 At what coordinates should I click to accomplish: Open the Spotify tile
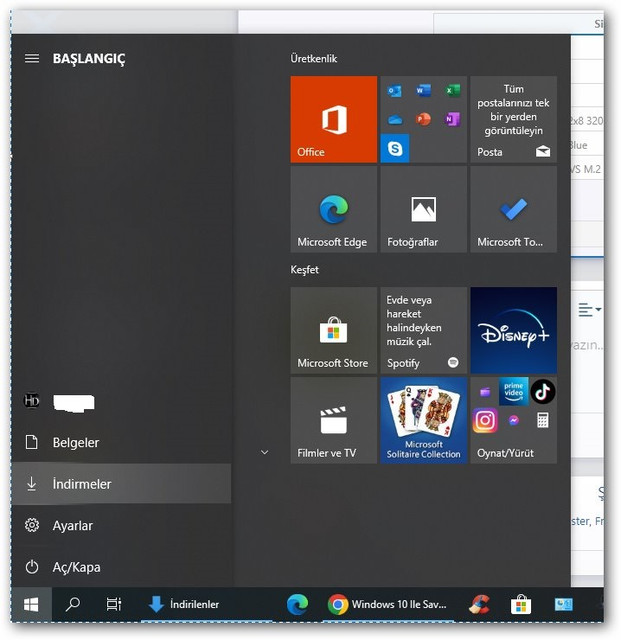click(423, 330)
